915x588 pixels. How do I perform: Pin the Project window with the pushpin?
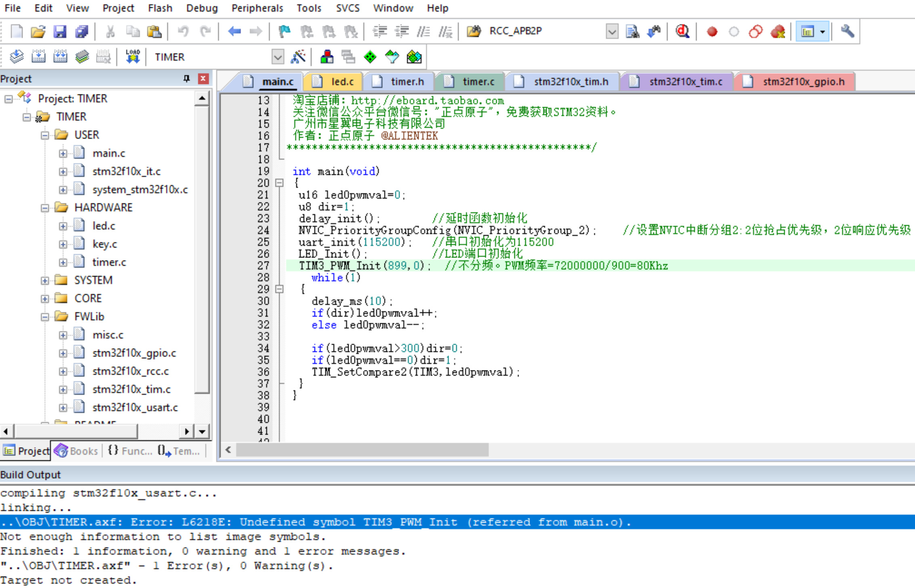pyautogui.click(x=186, y=79)
